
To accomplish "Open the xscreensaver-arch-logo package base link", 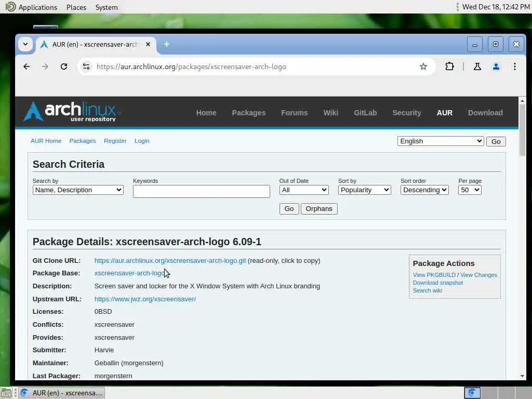I will tap(129, 273).
